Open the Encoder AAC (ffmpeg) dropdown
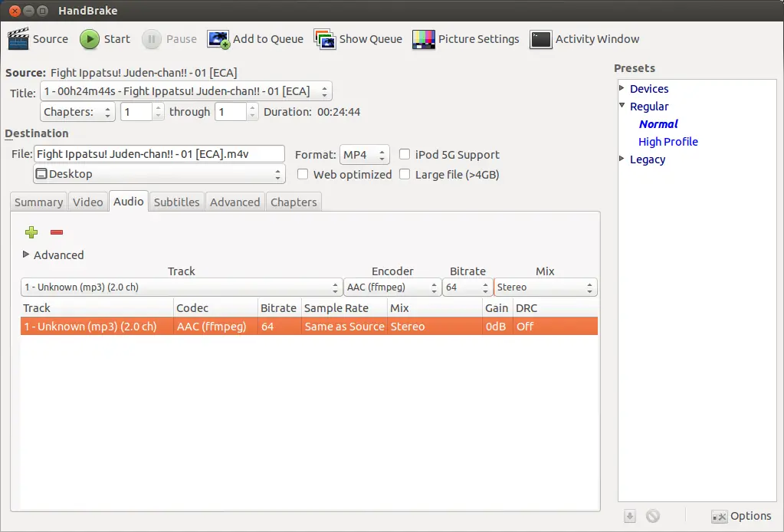The height and width of the screenshot is (532, 784). [392, 287]
